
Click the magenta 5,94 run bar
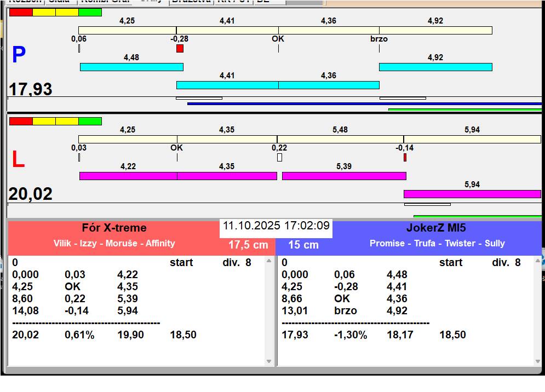(472, 194)
